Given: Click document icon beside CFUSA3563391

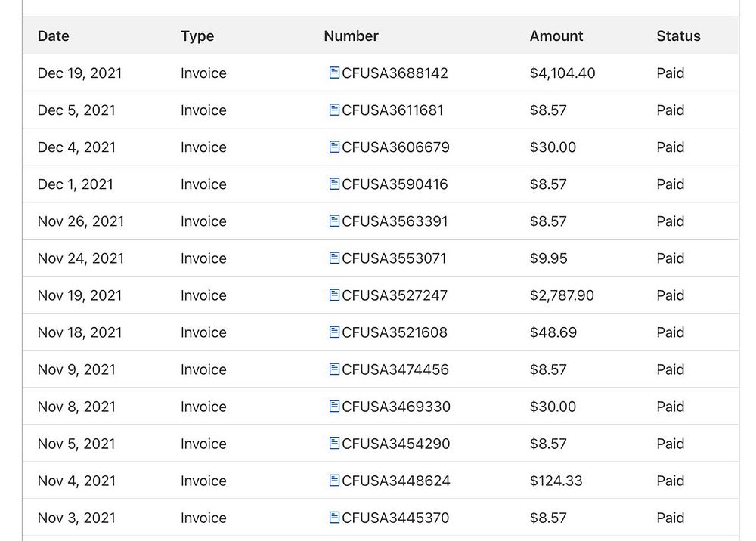Looking at the screenshot, I should coord(334,221).
